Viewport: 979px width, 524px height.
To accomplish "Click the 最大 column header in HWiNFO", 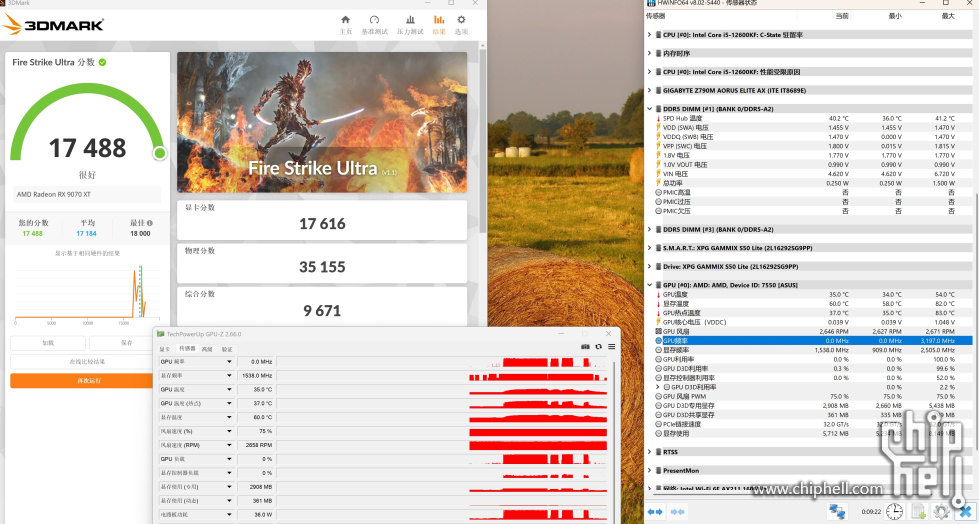I will pos(948,16).
